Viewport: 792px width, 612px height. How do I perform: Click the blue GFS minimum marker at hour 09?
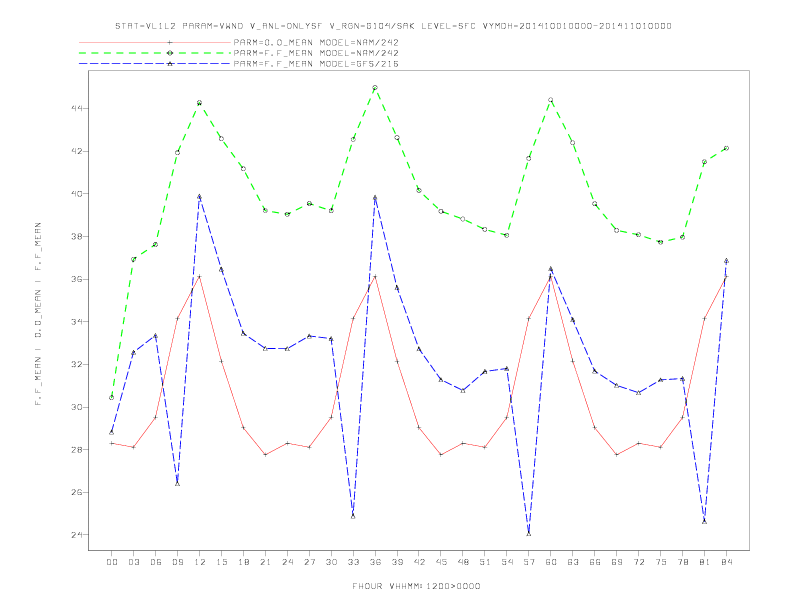click(177, 484)
